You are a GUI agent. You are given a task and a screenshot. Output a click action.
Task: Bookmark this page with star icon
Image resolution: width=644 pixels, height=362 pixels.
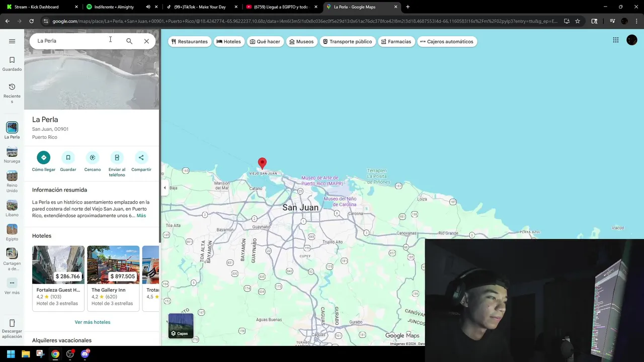[x=578, y=21]
